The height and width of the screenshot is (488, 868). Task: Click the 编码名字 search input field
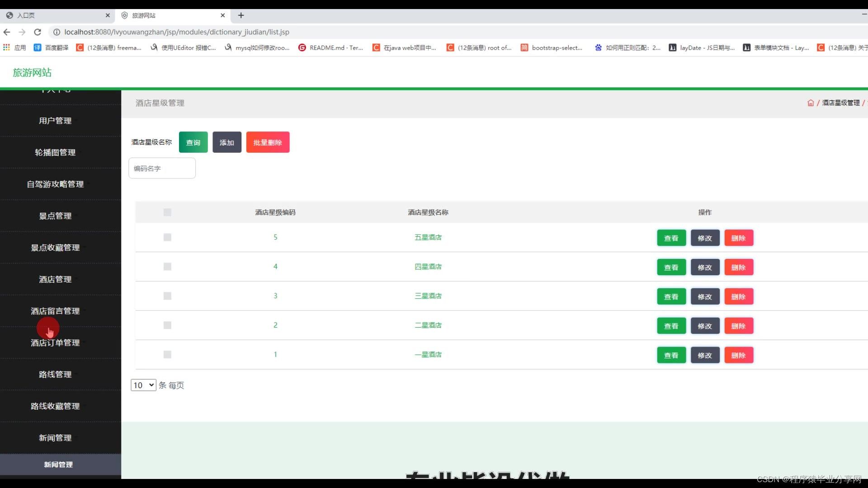[x=162, y=168]
